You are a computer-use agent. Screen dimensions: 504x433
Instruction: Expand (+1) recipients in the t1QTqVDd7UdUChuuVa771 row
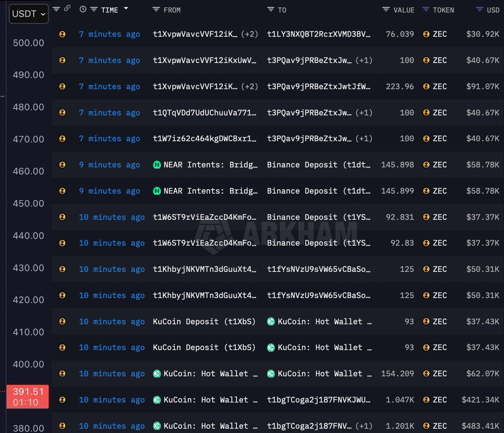coord(364,112)
